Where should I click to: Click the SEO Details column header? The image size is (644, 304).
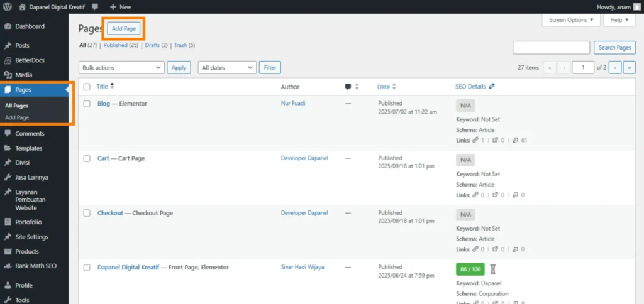click(x=470, y=87)
